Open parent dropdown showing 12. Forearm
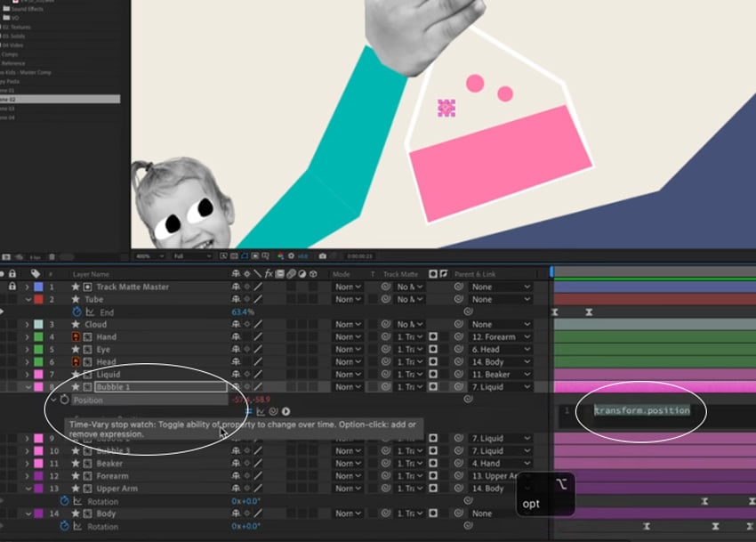The height and width of the screenshot is (542, 756). 500,336
